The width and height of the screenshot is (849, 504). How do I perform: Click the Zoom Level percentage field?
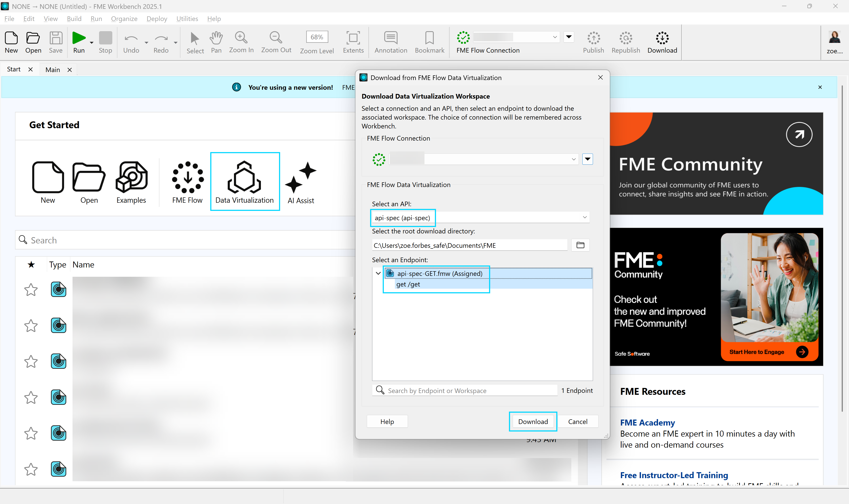317,37
